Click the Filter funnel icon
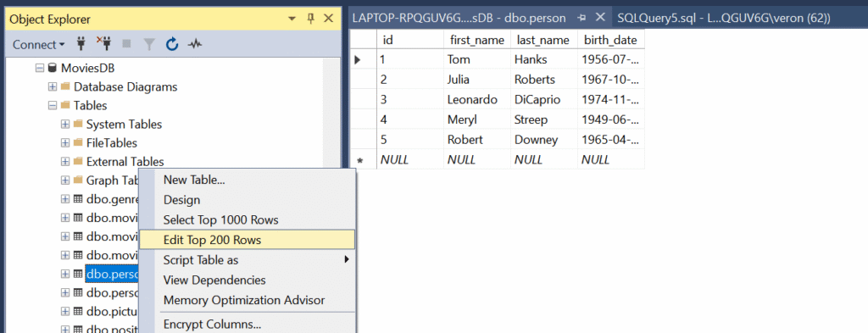This screenshot has height=333, width=868. [x=149, y=44]
